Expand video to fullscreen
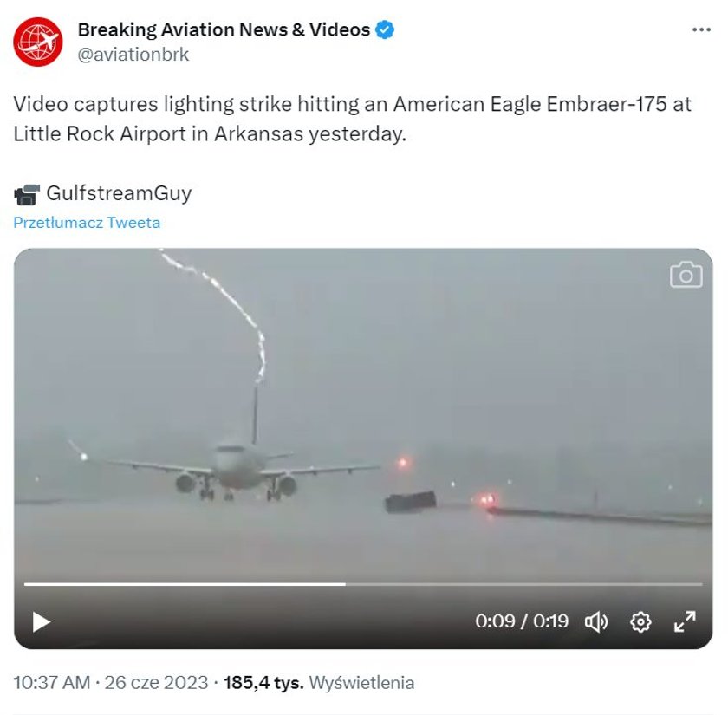728x715 pixels. pos(685,621)
